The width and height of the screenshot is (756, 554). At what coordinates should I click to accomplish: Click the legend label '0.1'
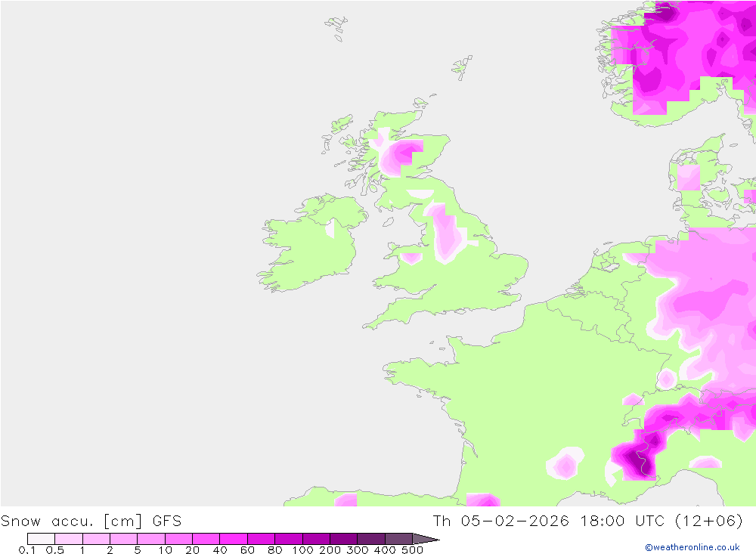(x=27, y=549)
